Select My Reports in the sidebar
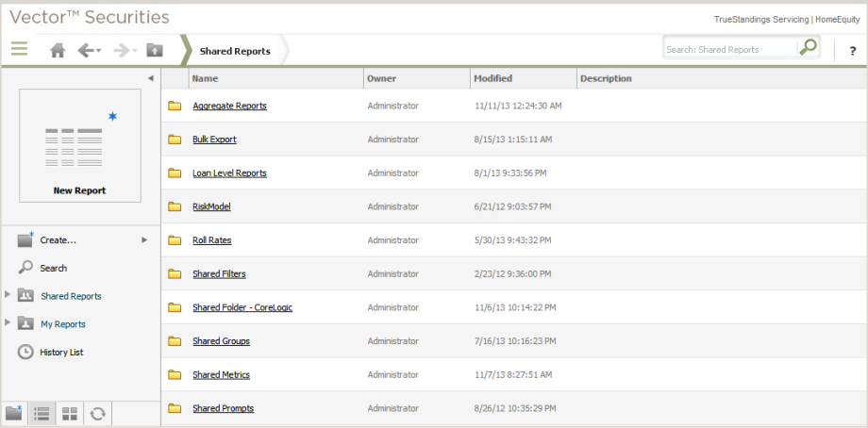Screen dimensions: 868x428 pos(62,324)
